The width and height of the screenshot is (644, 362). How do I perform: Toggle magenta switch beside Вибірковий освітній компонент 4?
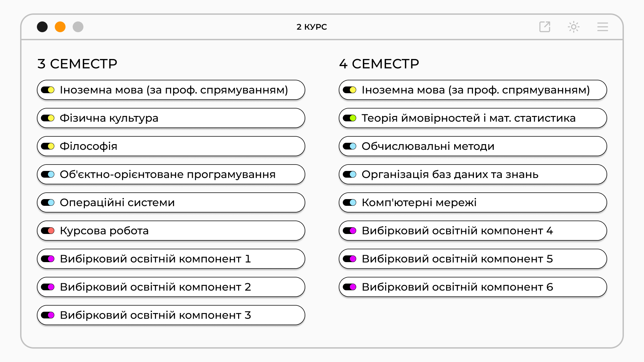point(350,231)
